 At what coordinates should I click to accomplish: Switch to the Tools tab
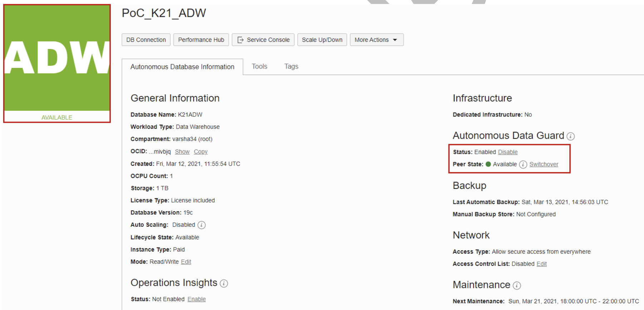pos(259,66)
